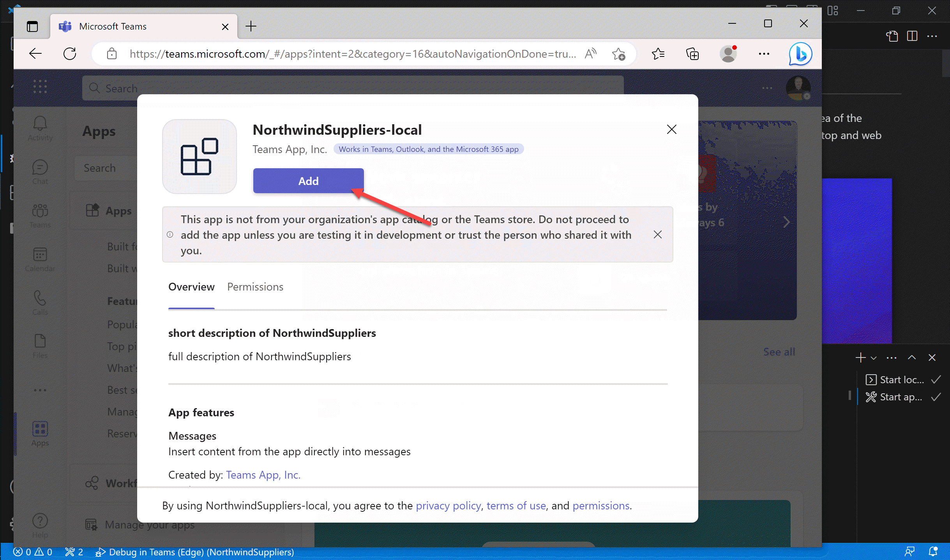Open more apps ellipsis in Teams sidebar

pos(40,390)
